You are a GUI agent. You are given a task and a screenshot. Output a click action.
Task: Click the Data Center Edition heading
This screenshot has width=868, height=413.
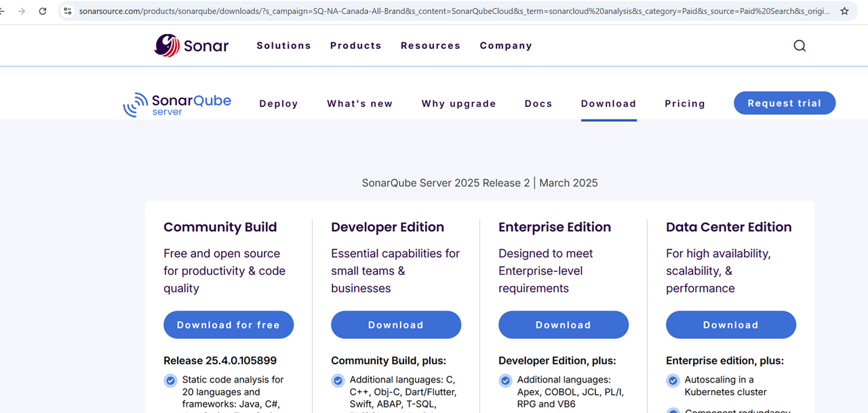click(729, 227)
